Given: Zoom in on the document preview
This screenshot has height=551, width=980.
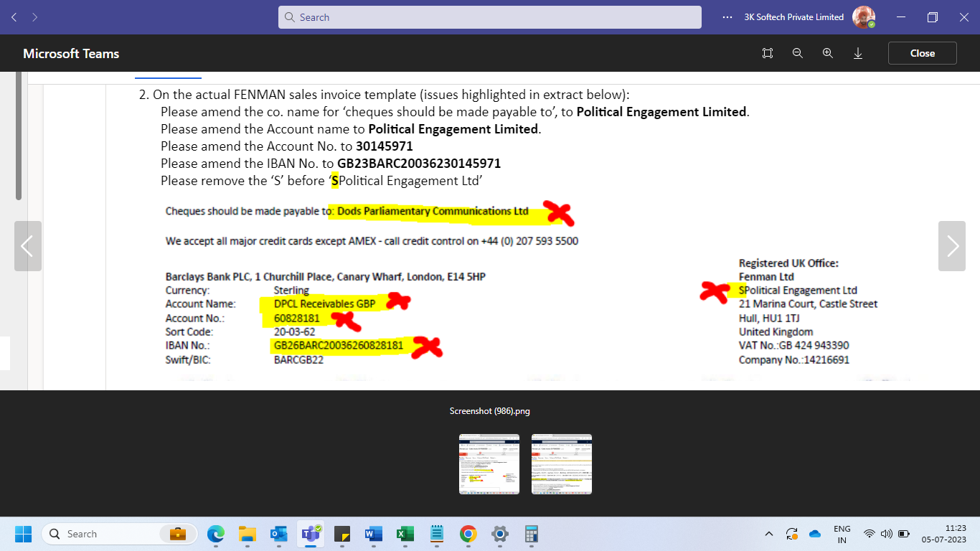Looking at the screenshot, I should 827,52.
